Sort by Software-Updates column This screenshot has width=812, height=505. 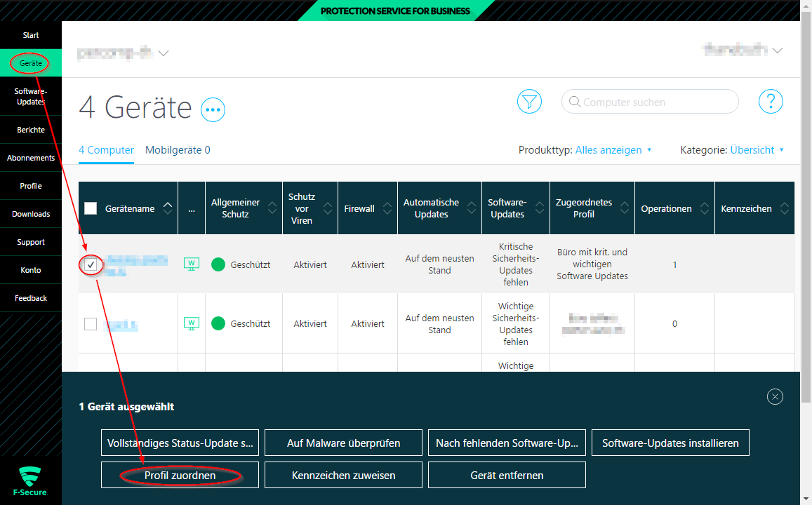coord(540,208)
